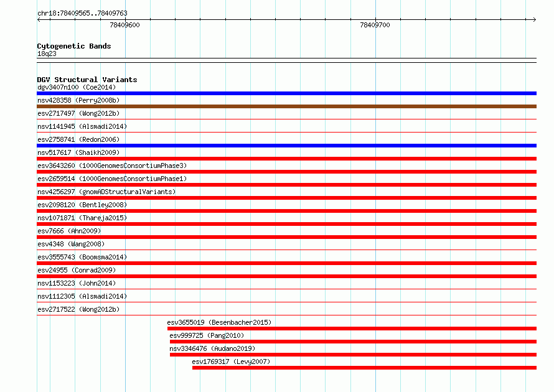Click the right arrow of the ruler
Screen dimensions: 554x392
coord(534,19)
